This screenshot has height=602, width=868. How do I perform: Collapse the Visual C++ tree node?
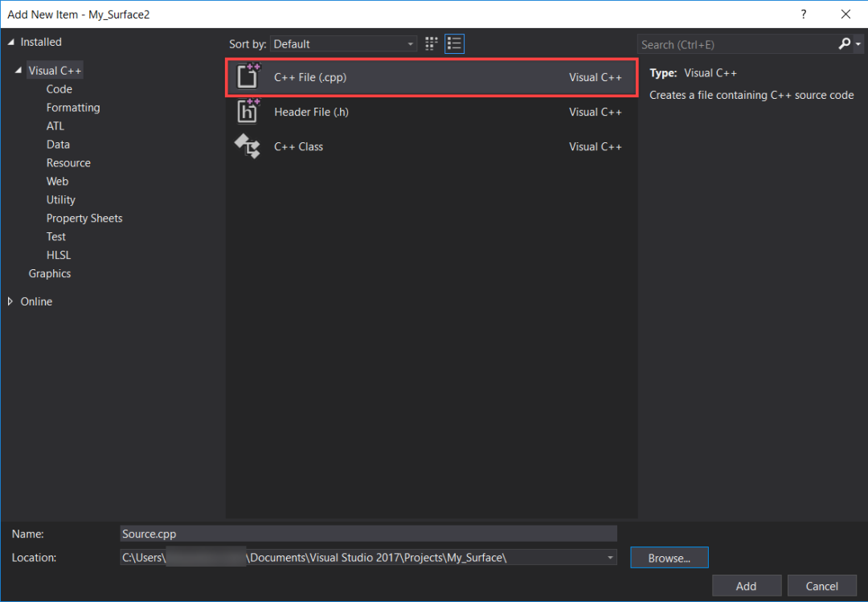coord(18,71)
